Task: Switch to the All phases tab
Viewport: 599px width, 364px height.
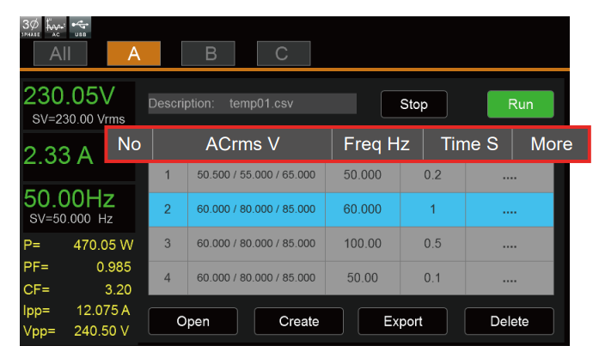Action: pos(59,53)
